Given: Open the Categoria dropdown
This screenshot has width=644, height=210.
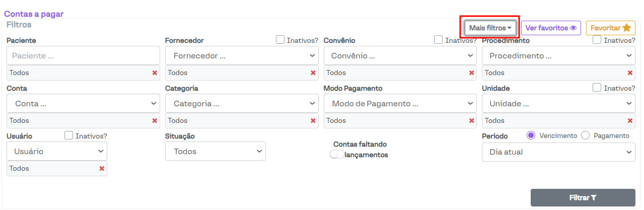Looking at the screenshot, I should [242, 104].
